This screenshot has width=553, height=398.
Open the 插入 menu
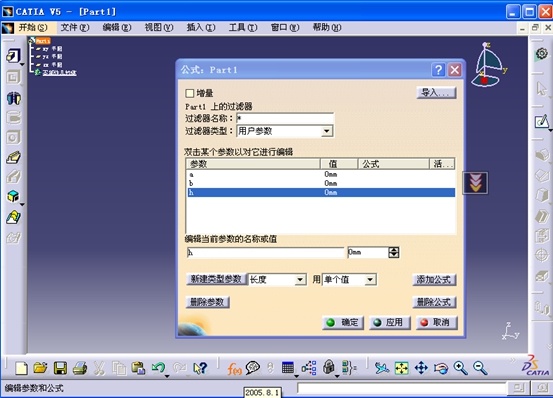click(201, 27)
